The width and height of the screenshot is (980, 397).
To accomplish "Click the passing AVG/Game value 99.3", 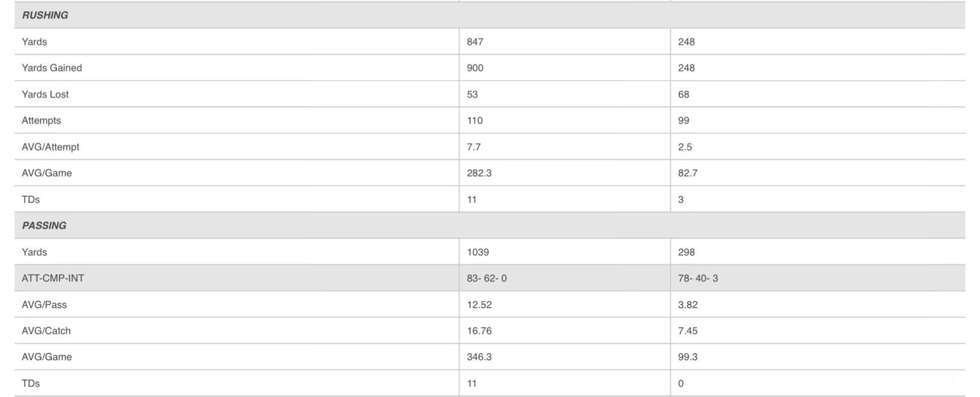I will pos(688,357).
